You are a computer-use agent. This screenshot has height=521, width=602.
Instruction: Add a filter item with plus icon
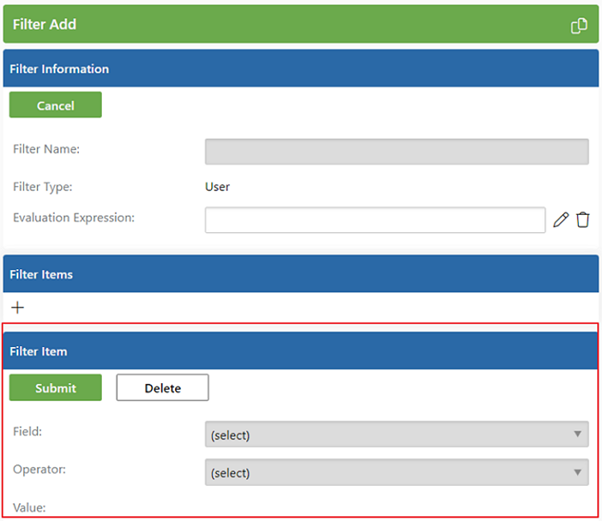tap(18, 308)
